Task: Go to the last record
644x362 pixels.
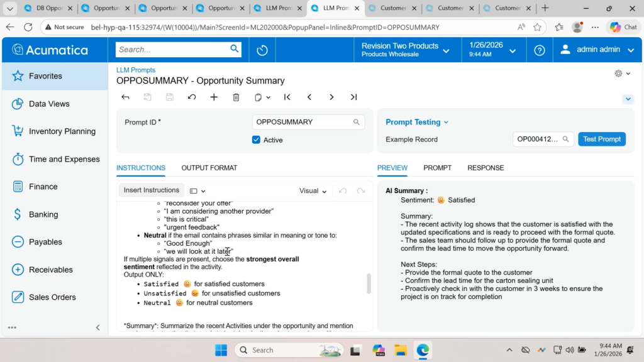Action: click(353, 97)
